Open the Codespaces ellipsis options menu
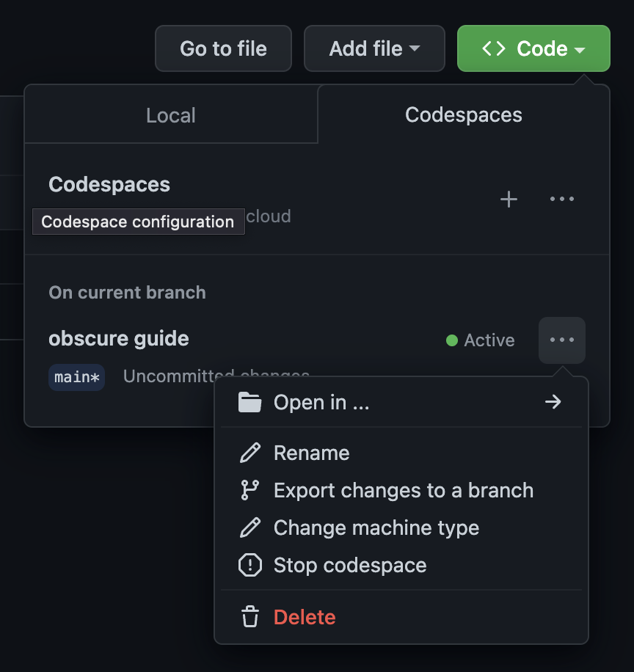The height and width of the screenshot is (672, 634). [x=561, y=199]
